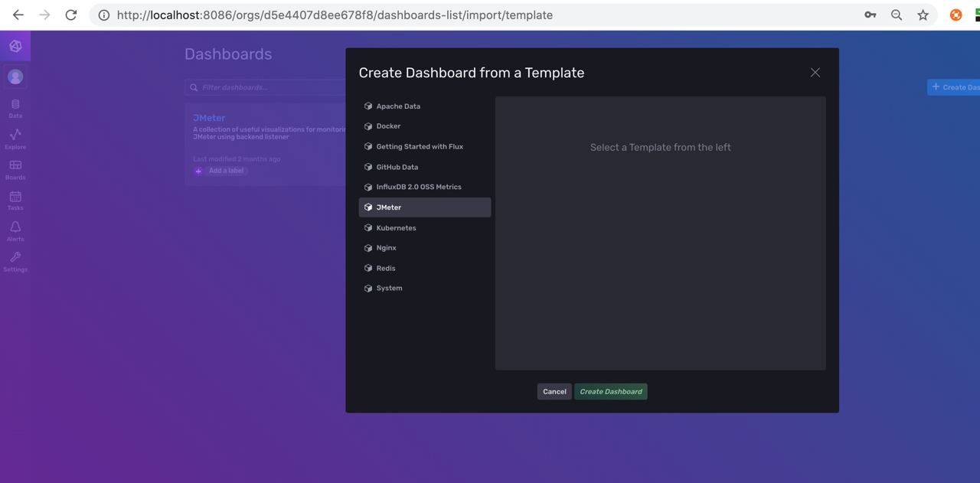Pick the Redis template
The height and width of the screenshot is (483, 980).
[x=425, y=269]
